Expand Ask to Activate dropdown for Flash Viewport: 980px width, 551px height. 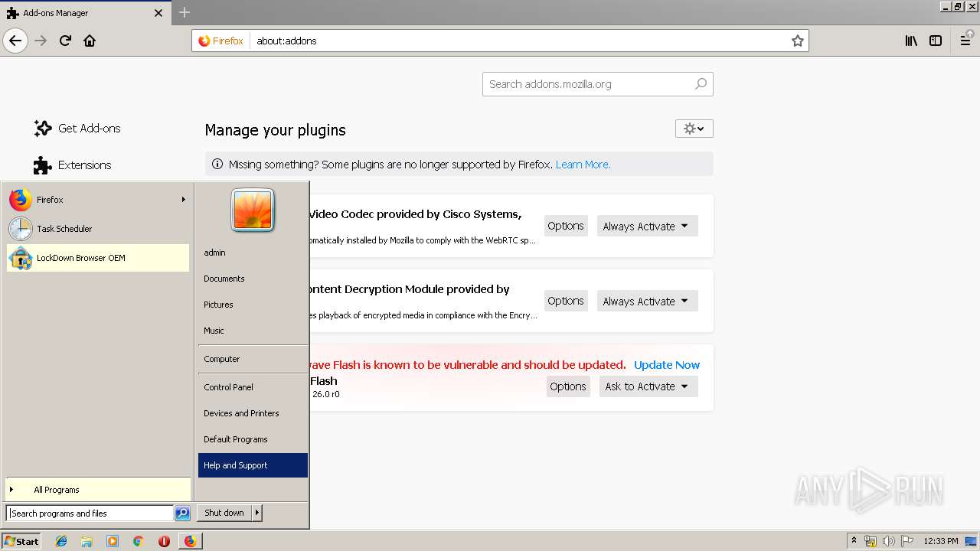(x=648, y=386)
